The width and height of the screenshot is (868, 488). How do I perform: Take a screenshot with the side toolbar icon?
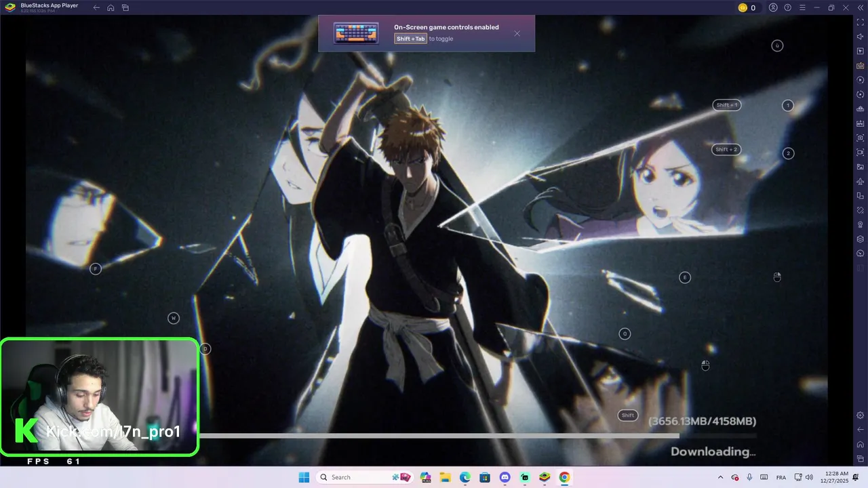click(861, 138)
